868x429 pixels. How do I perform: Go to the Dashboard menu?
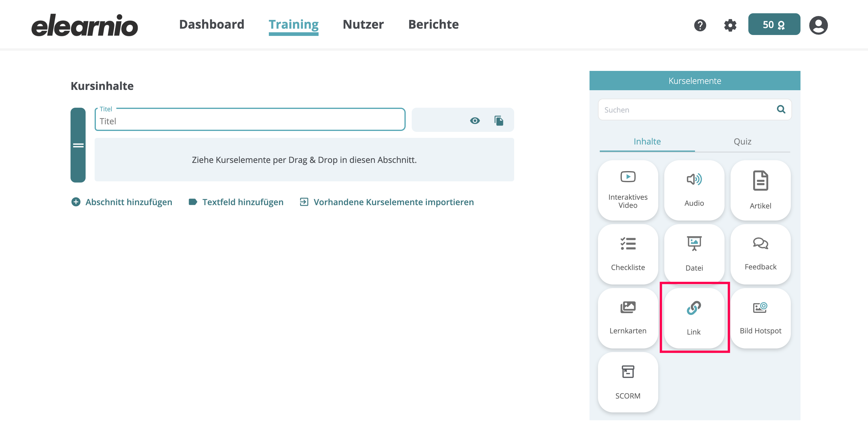(x=212, y=24)
